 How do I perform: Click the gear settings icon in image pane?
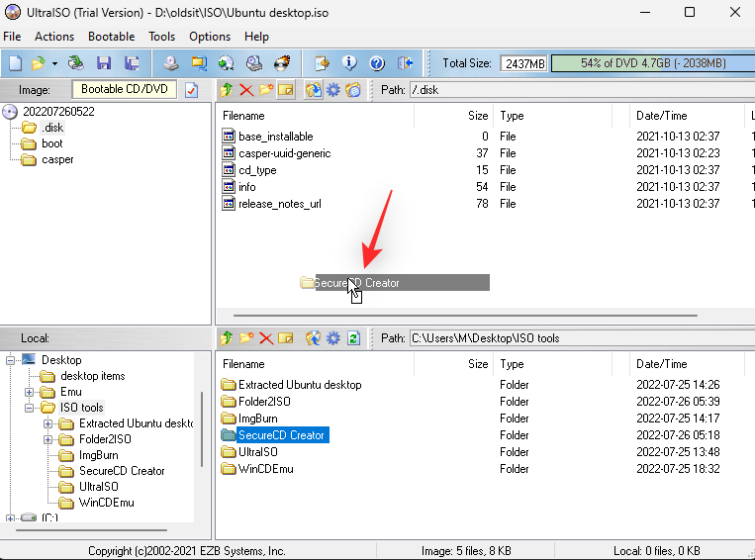click(x=333, y=90)
